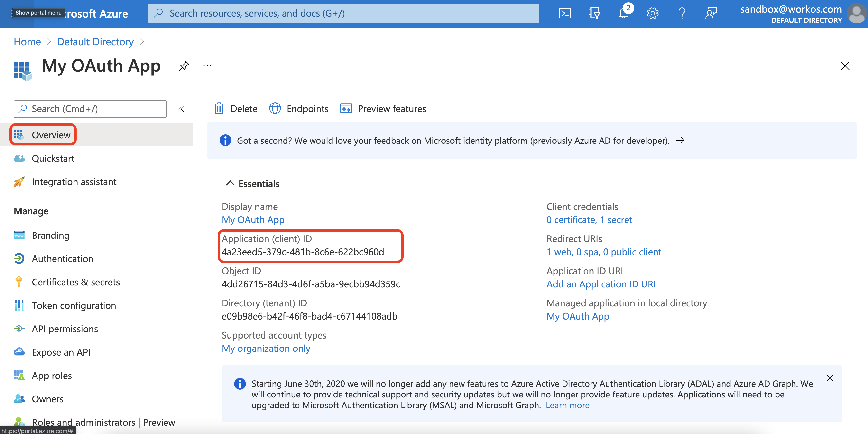Image resolution: width=868 pixels, height=434 pixels.
Task: Click the Default Directory breadcrumb link
Action: (x=95, y=42)
